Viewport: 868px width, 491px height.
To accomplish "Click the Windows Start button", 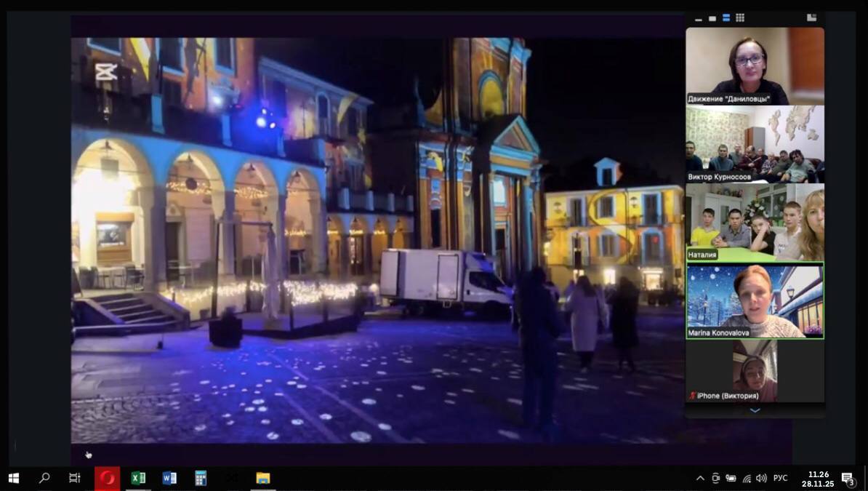I will [13, 478].
